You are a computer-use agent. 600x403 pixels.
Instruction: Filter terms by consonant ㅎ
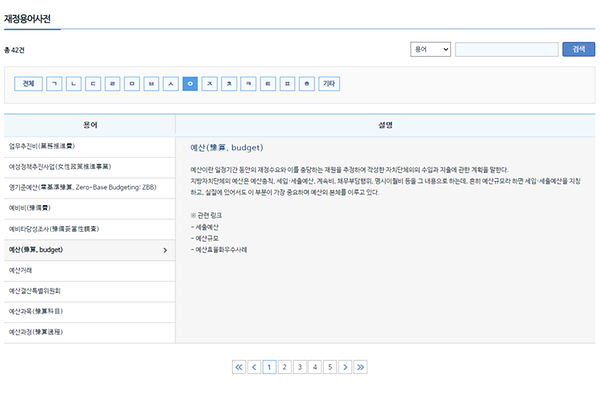pos(307,84)
